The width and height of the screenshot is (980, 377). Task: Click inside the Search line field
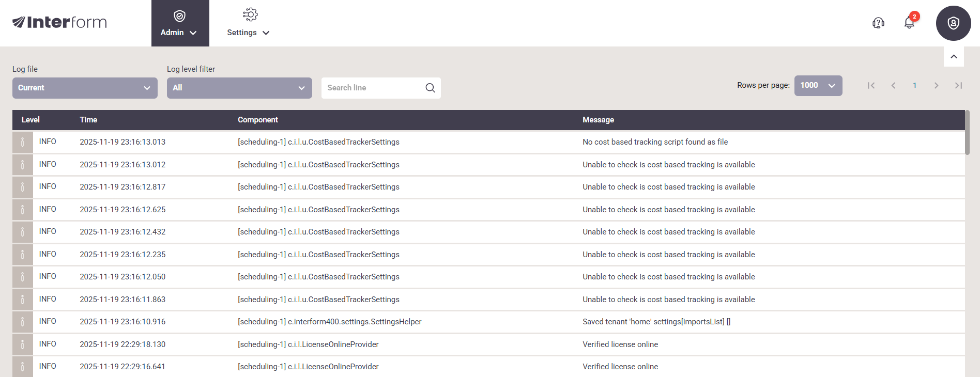[x=372, y=88]
